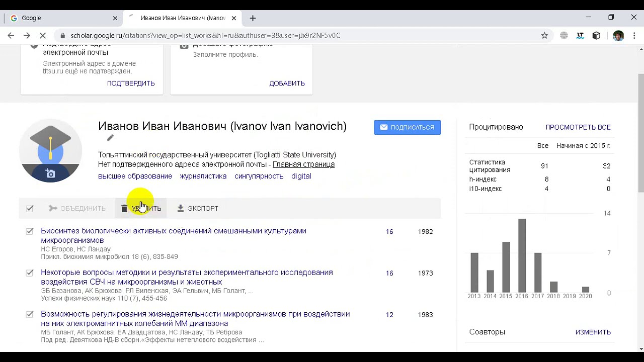Open the browser profile avatar
This screenshot has height=362, width=644.
tap(618, 36)
